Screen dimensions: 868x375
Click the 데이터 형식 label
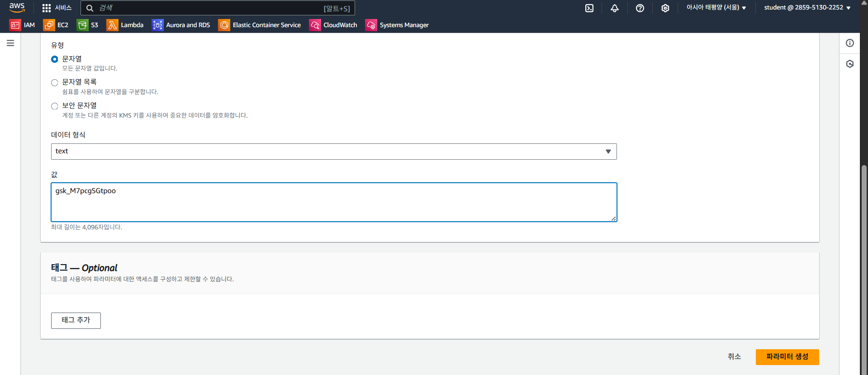(x=68, y=135)
